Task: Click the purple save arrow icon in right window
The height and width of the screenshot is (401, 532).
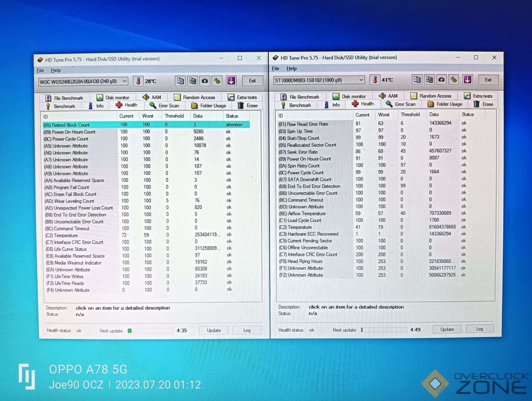Action: (467, 80)
